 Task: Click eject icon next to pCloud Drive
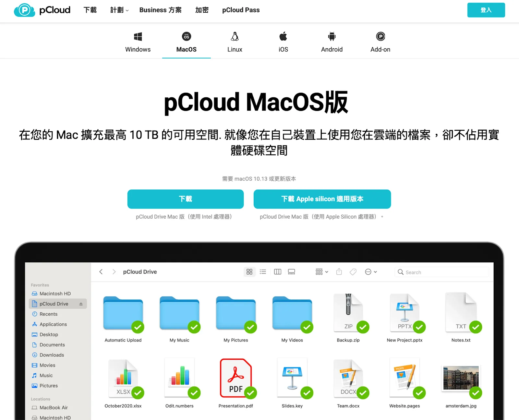(x=81, y=304)
